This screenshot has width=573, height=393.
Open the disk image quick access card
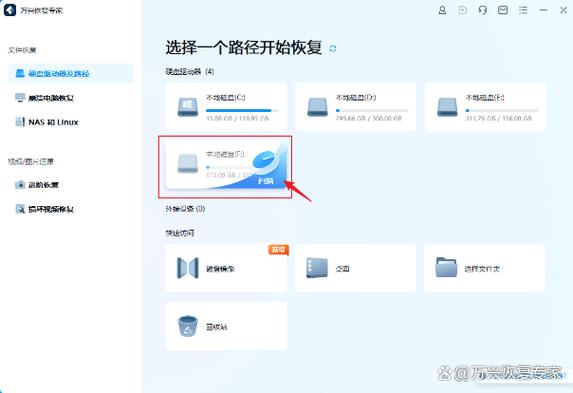pyautogui.click(x=226, y=268)
